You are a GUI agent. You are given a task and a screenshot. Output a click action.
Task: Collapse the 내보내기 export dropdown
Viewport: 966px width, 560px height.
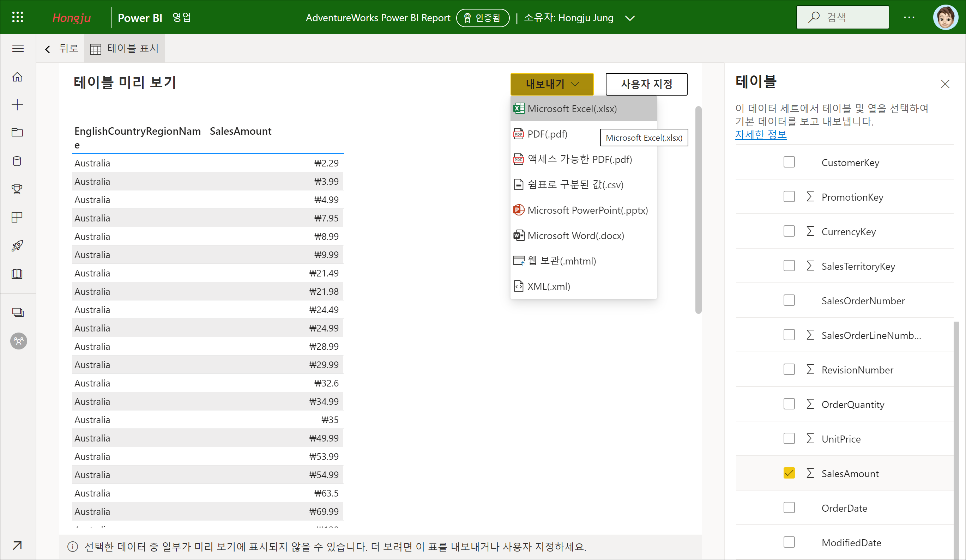pyautogui.click(x=551, y=84)
